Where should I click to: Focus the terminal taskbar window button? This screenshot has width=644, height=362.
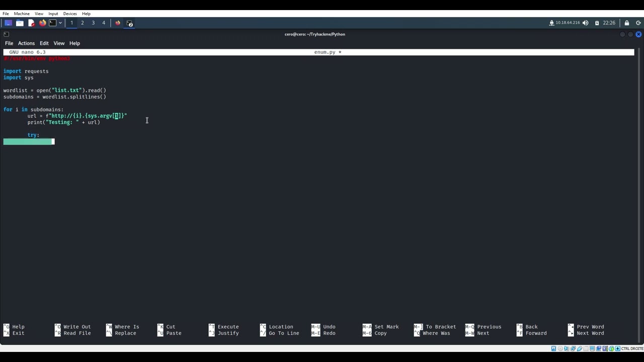tap(129, 23)
